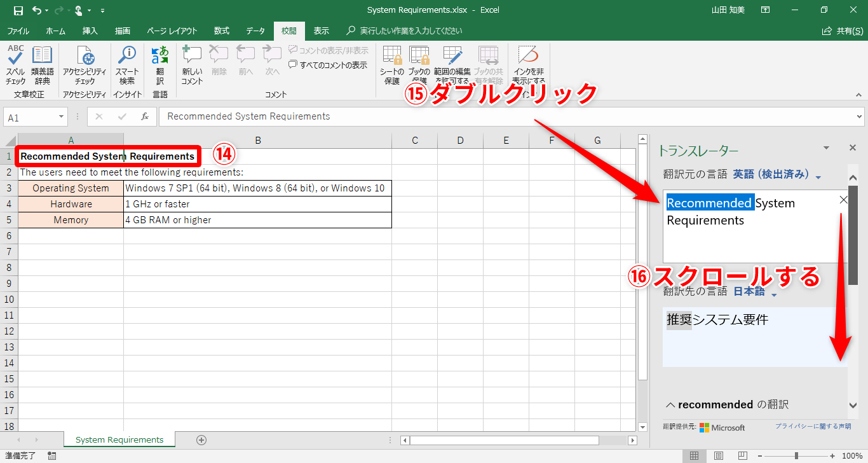Viewport: 868px width, 463px height.
Task: Select the 'Hardware' cell
Action: [x=71, y=204]
